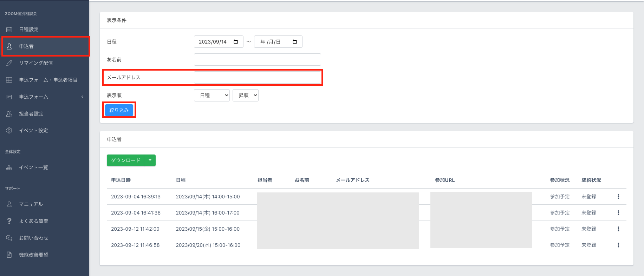The image size is (644, 276).
Task: Click the chat bubble icon beside お問い合わせ
Action: click(9, 238)
